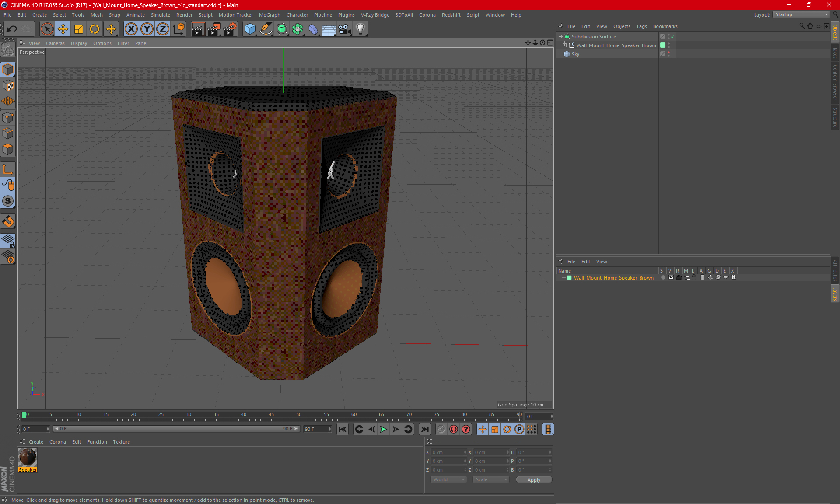Expand Wall_Mount_Home_Speaker_Brown object node

[564, 45]
